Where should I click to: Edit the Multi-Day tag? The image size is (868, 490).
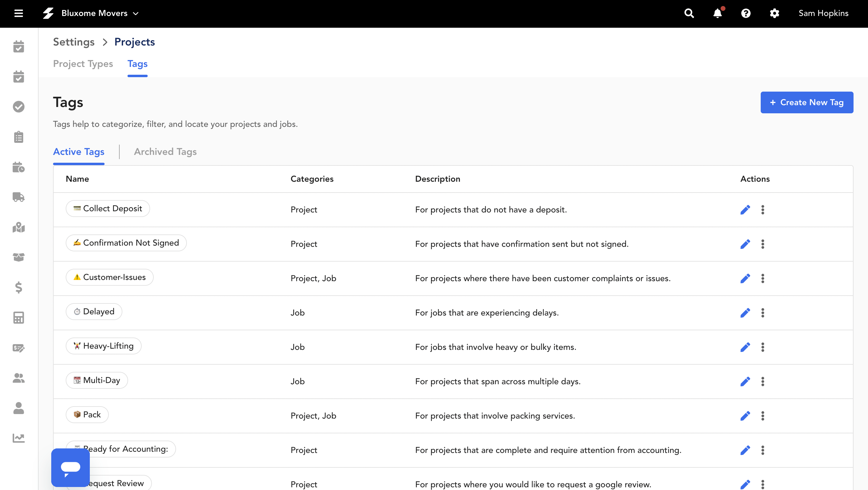click(745, 382)
